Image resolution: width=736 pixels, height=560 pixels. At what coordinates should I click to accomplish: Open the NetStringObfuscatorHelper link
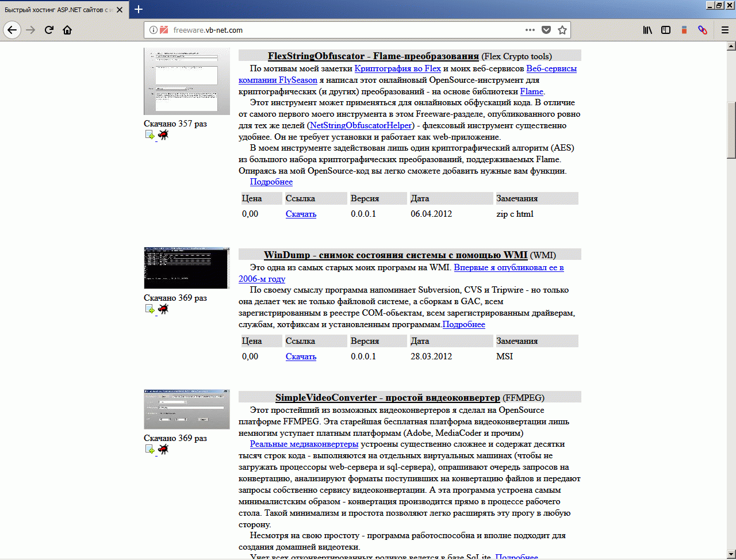click(361, 125)
